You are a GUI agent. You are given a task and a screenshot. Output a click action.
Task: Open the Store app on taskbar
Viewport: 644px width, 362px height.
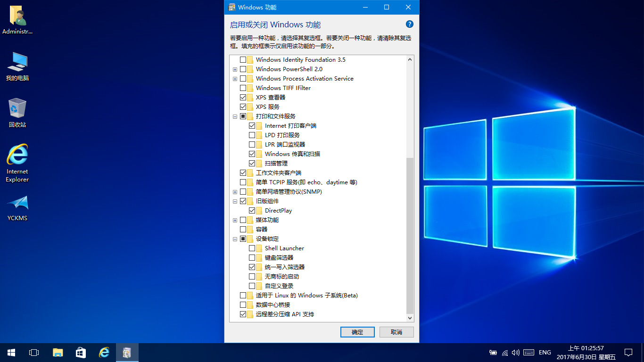81,353
